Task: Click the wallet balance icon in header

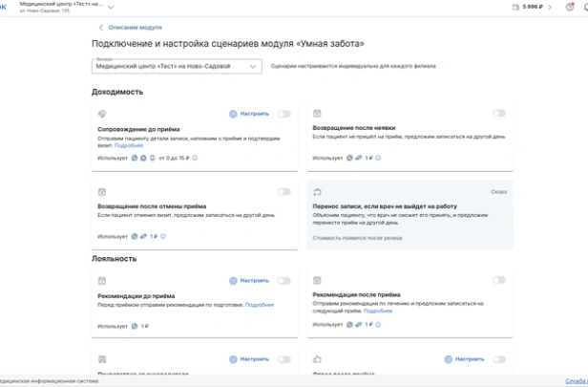Action: click(515, 7)
